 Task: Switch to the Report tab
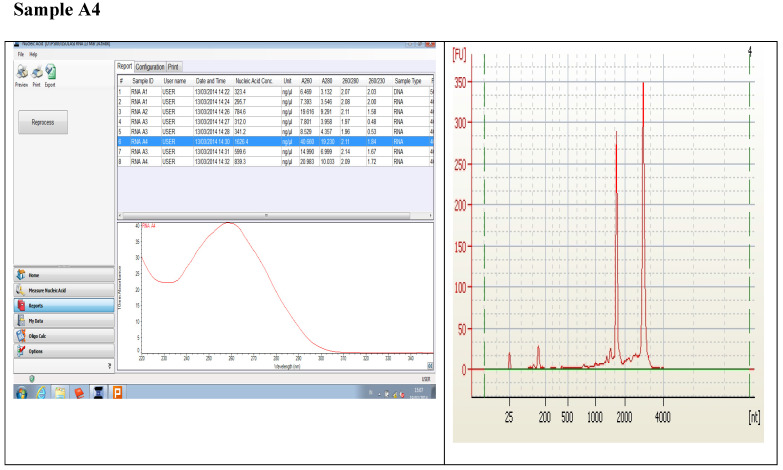point(124,66)
